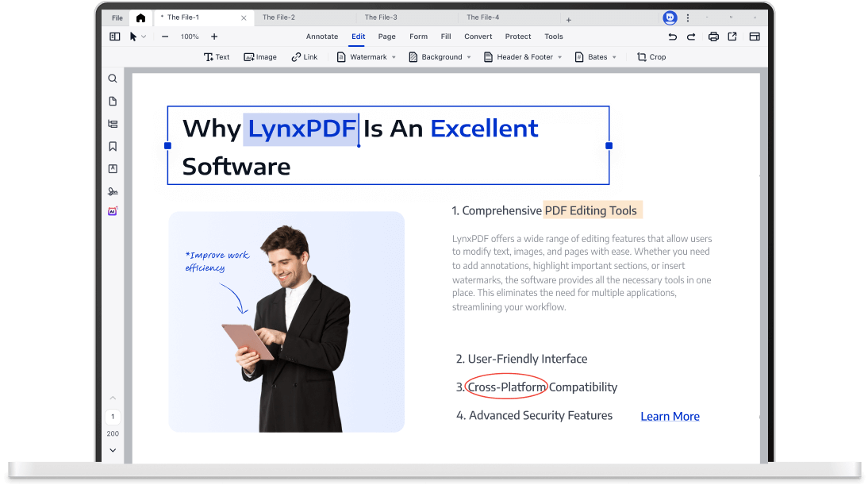Select the Crop tool
The height and width of the screenshot is (485, 868).
click(651, 57)
